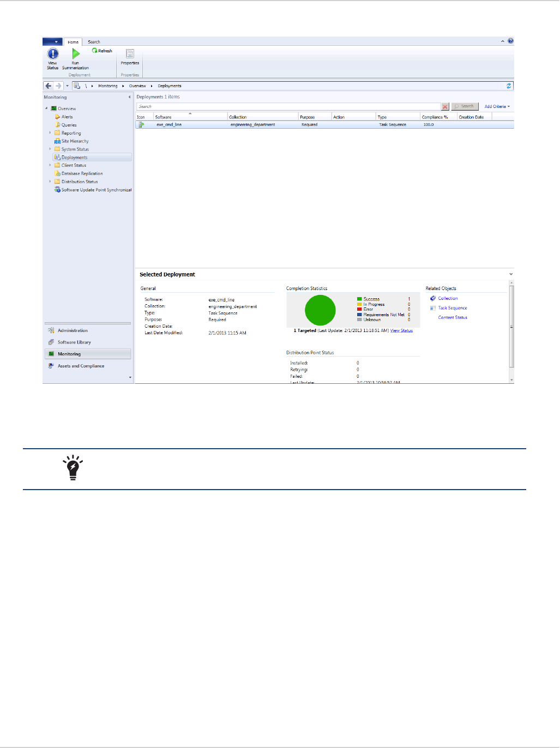Click Overview in the breadcrumb path
The image size is (560, 748).
point(137,86)
